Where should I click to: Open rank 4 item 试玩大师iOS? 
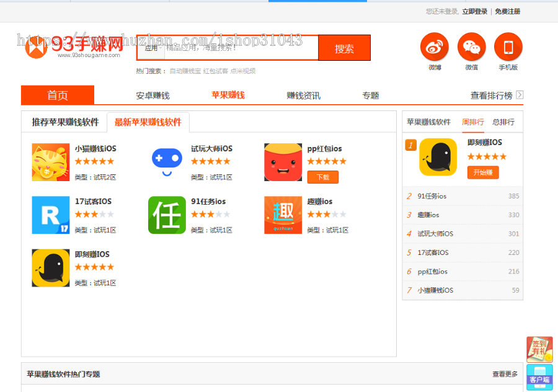(463, 234)
